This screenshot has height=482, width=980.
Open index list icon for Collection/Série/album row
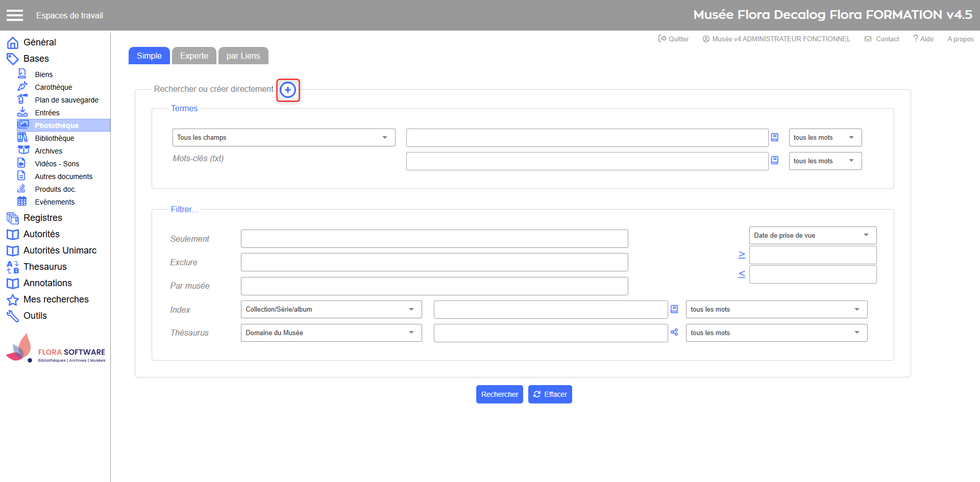674,309
